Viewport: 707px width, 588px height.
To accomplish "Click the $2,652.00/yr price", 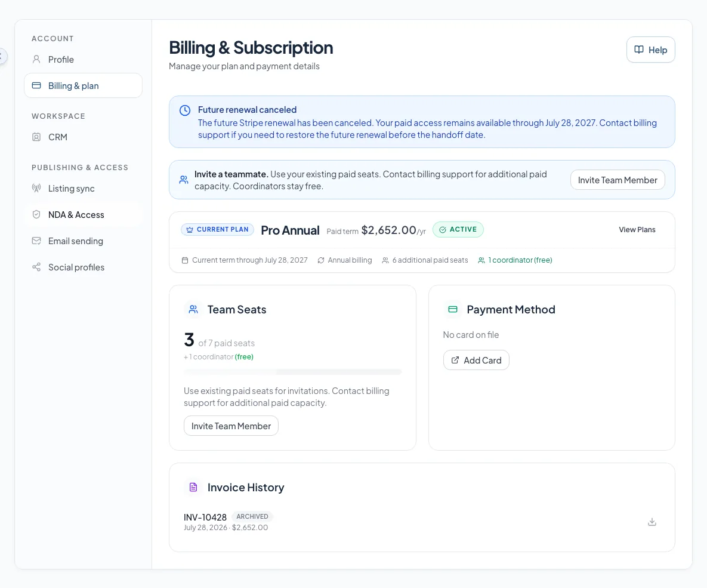I will 394,230.
